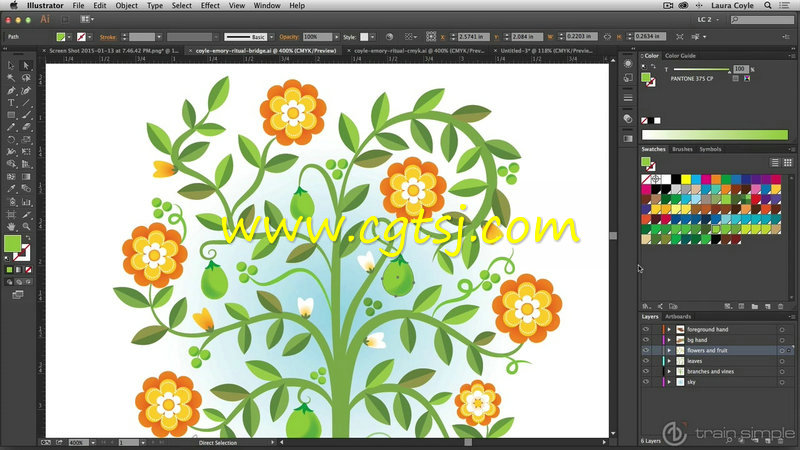Select the Eyedropper tool

[x=11, y=189]
